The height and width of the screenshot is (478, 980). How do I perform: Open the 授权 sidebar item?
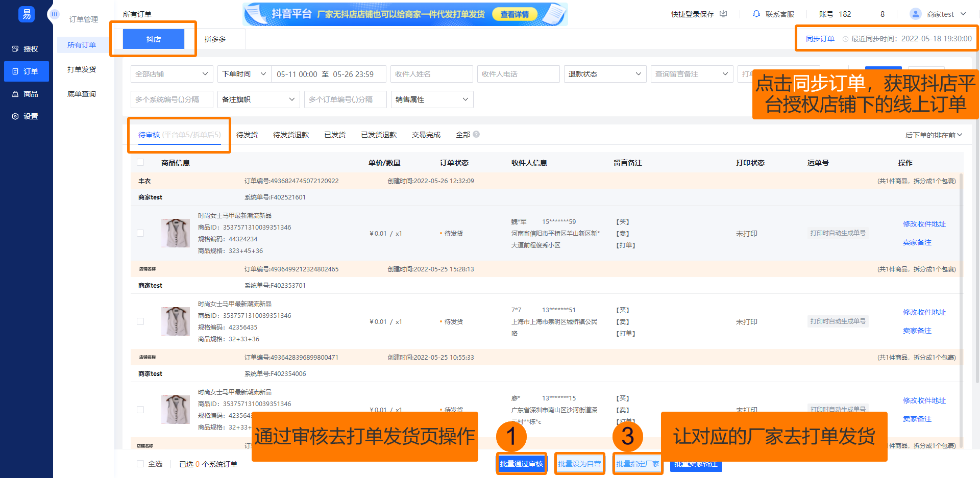coord(27,49)
